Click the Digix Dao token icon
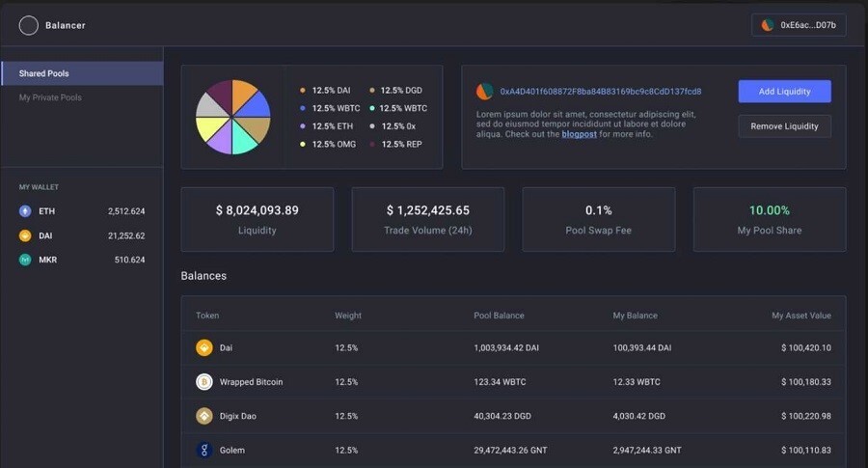868x468 pixels. (x=204, y=416)
